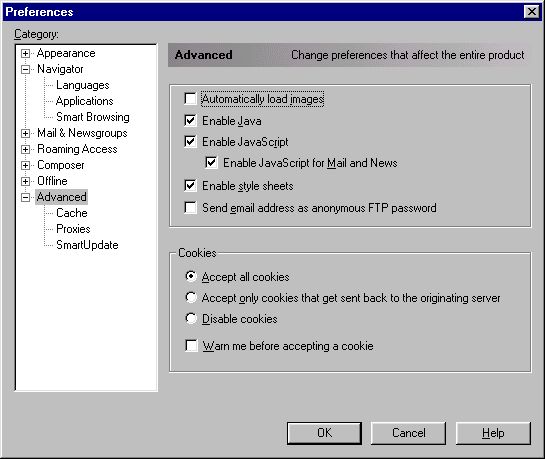The image size is (545, 459).
Task: Collapse the Navigator category
Action: point(25,69)
